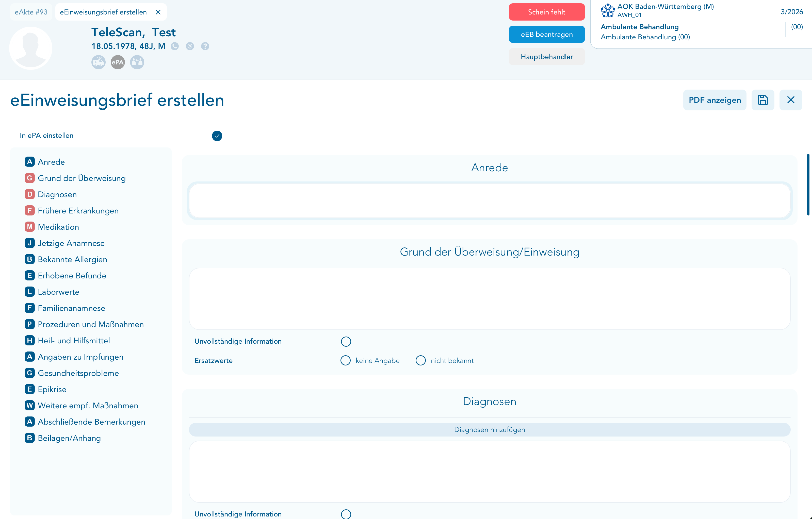Close the eEinweisungsbrief form with X

coord(791,100)
